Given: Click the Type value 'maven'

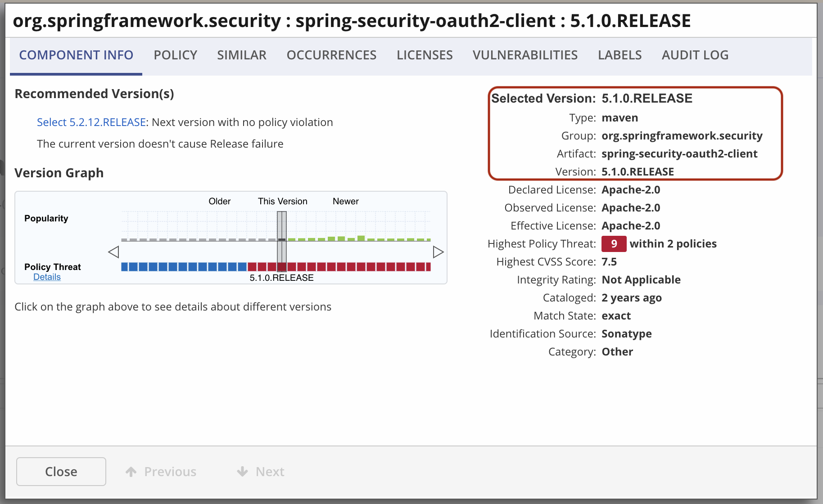Looking at the screenshot, I should (620, 118).
